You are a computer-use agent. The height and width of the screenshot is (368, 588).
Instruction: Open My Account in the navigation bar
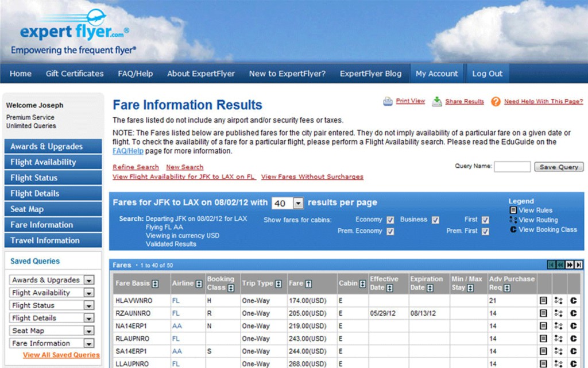436,74
